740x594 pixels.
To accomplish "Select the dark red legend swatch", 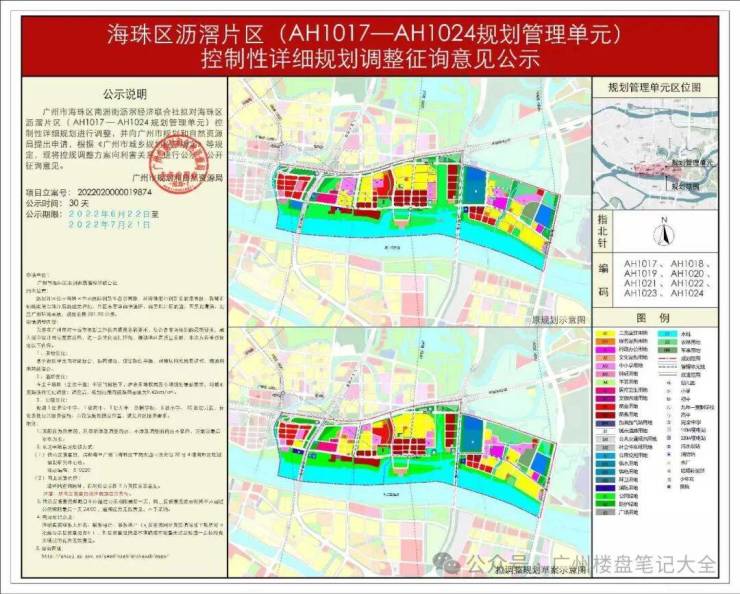I will 605,415.
